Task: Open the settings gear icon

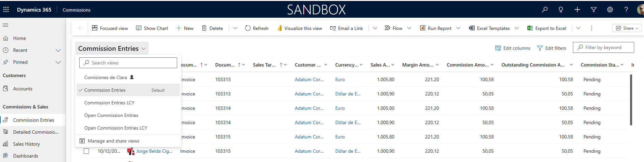Action: pos(610,10)
